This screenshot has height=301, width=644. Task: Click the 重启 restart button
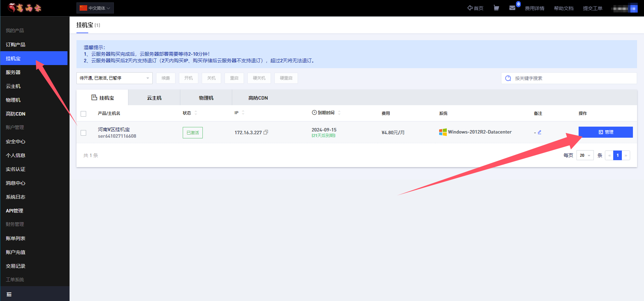click(x=234, y=78)
